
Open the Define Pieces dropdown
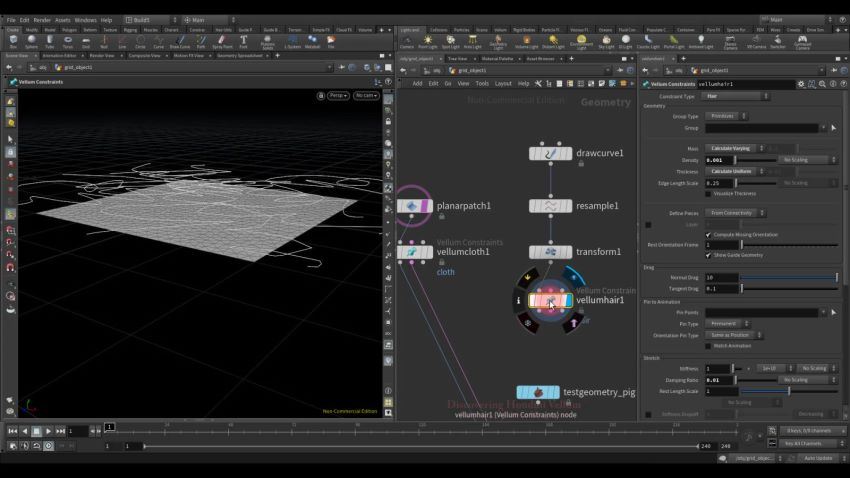[x=735, y=213]
